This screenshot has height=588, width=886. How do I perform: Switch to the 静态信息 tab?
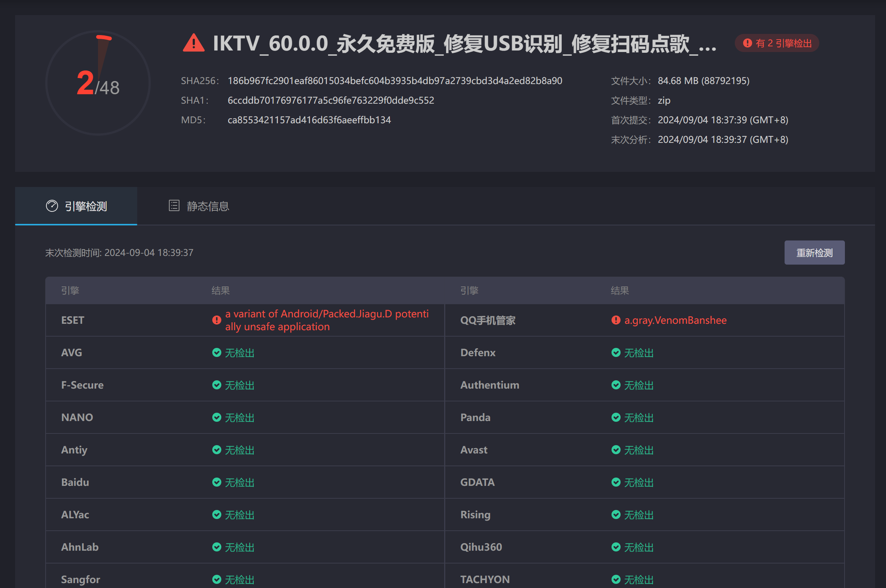(199, 206)
